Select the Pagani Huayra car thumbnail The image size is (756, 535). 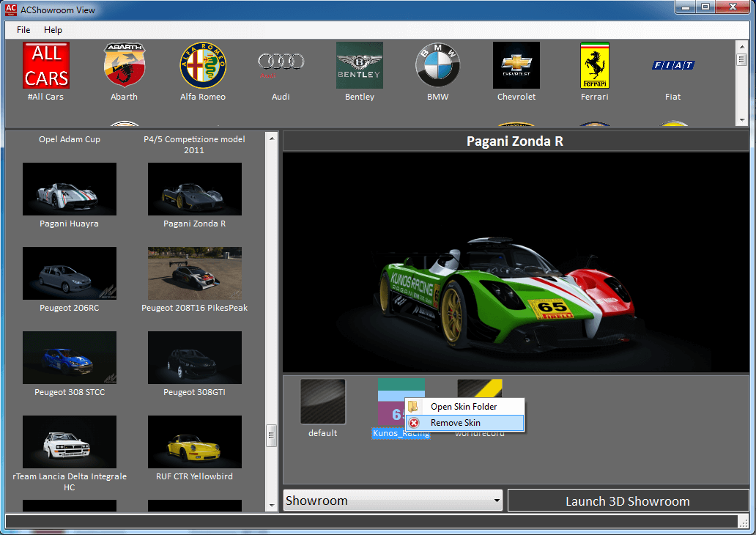click(70, 189)
